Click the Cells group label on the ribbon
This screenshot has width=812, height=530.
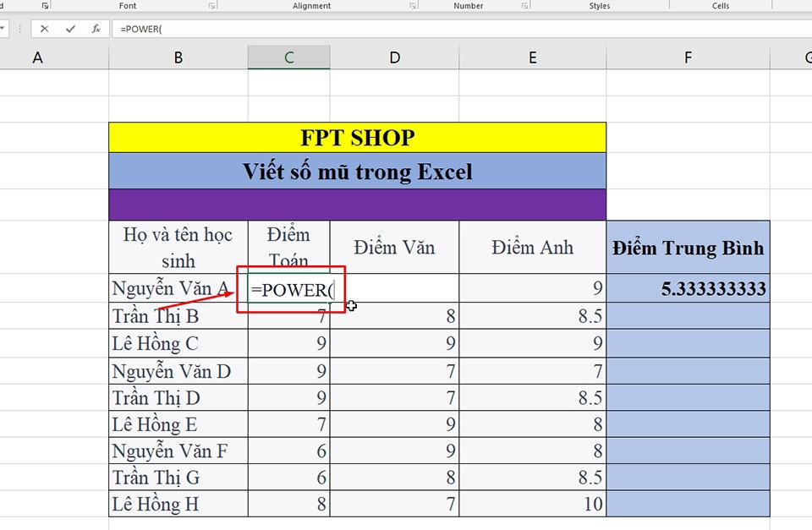(720, 6)
